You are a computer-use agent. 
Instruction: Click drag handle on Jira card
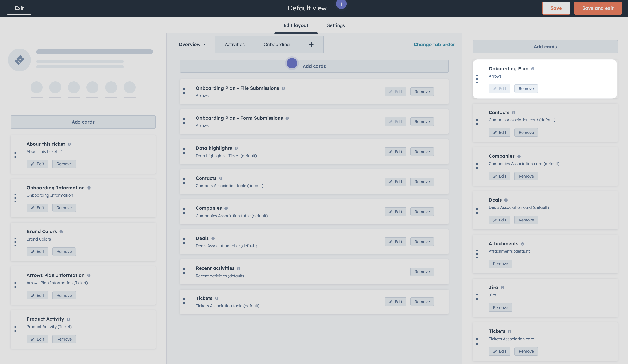[x=477, y=298]
